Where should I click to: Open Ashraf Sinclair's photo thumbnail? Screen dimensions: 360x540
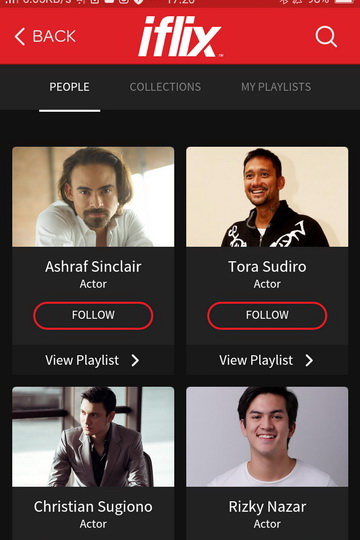(93, 197)
